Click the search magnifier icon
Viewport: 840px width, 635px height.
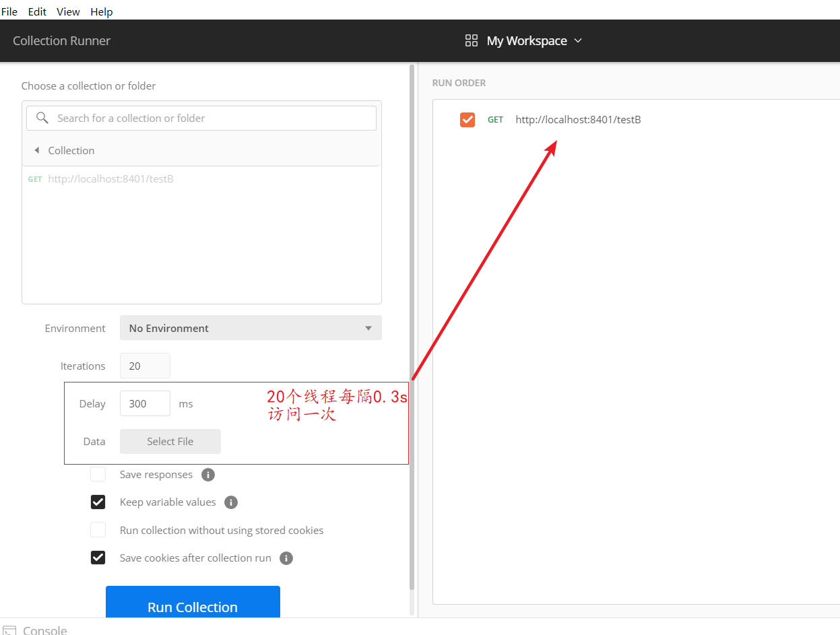pyautogui.click(x=42, y=118)
